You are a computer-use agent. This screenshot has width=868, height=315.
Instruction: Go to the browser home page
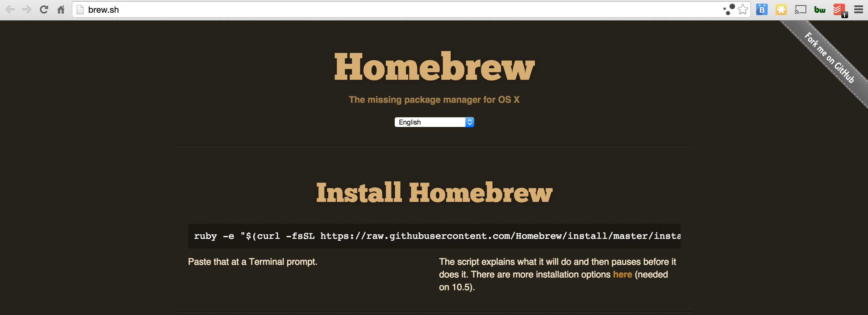pyautogui.click(x=61, y=9)
